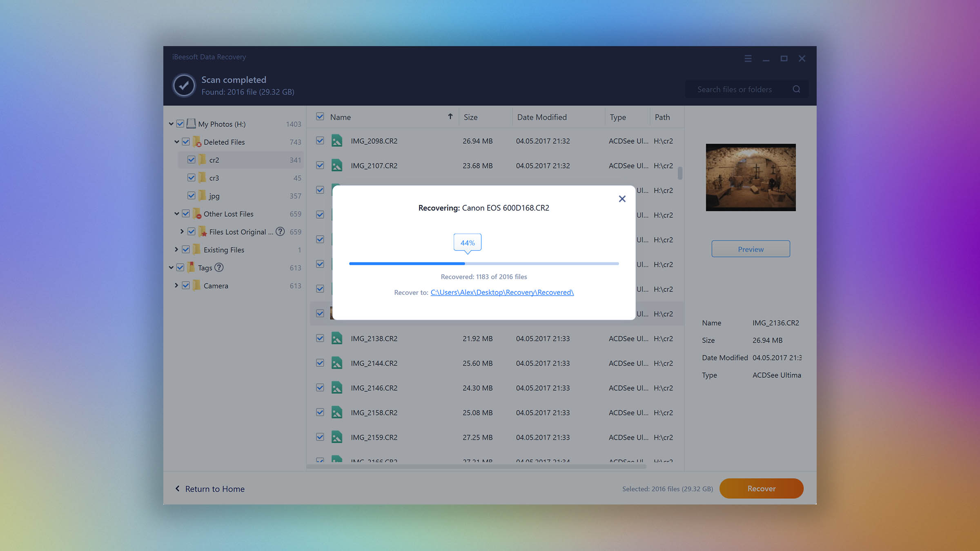Click the horizontal scrollbar below file list

point(476,467)
